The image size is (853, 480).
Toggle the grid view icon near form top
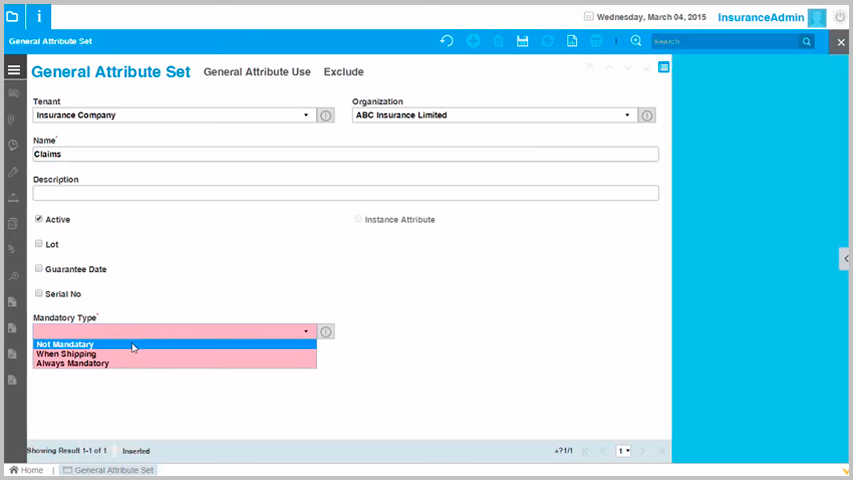click(x=664, y=67)
